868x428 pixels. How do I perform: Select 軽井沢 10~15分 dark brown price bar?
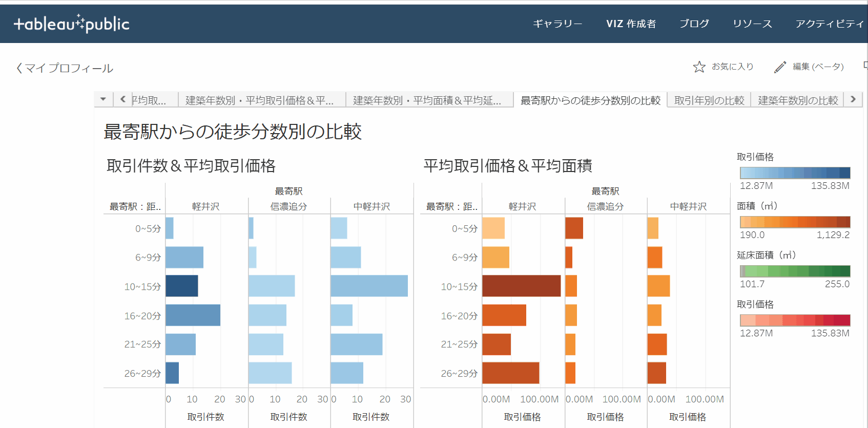522,286
